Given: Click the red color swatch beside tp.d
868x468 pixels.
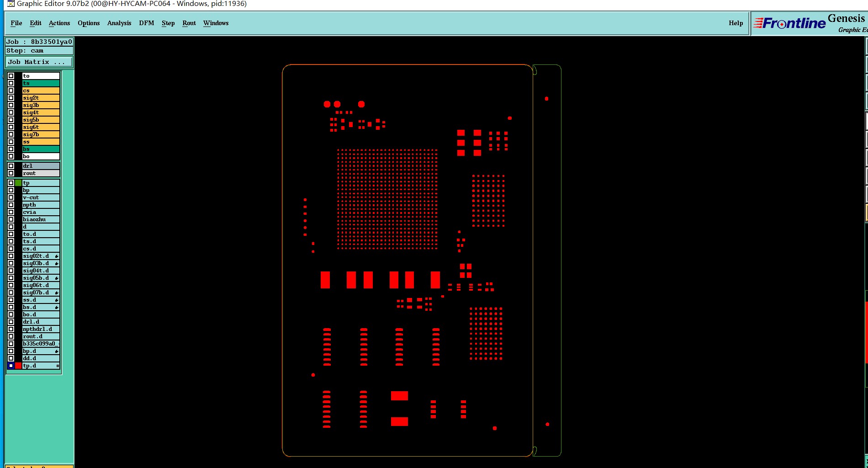Looking at the screenshot, I should [18, 366].
